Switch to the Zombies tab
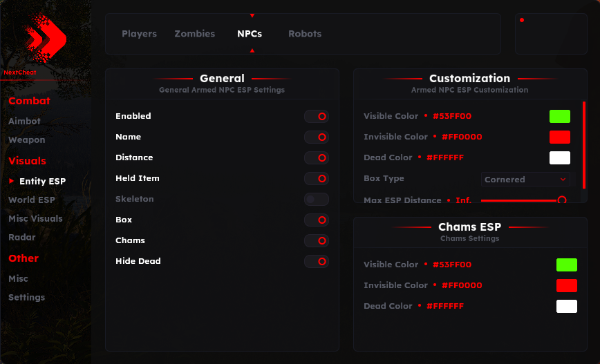Viewport: 600px width, 364px height. (x=195, y=34)
